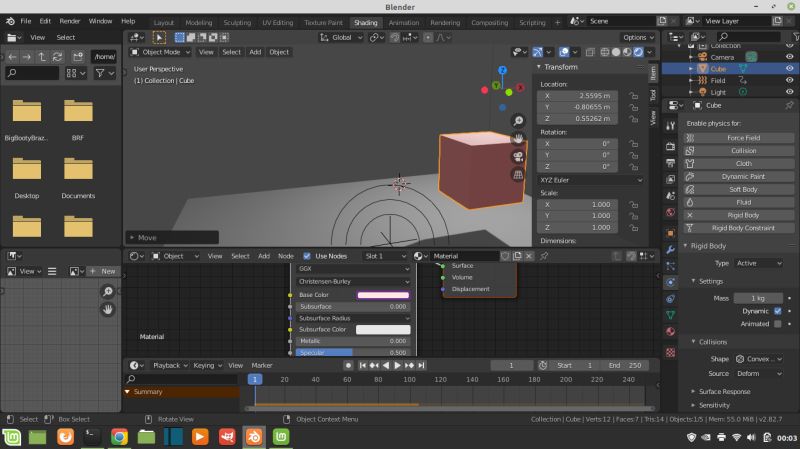Click the zoom view magnifier in the 3D viewport

(x=518, y=120)
